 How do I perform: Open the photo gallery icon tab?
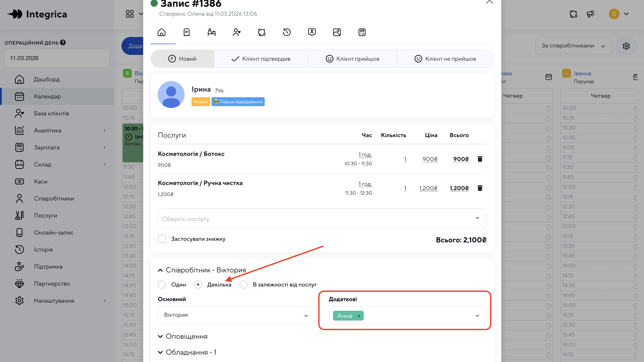pyautogui.click(x=337, y=32)
